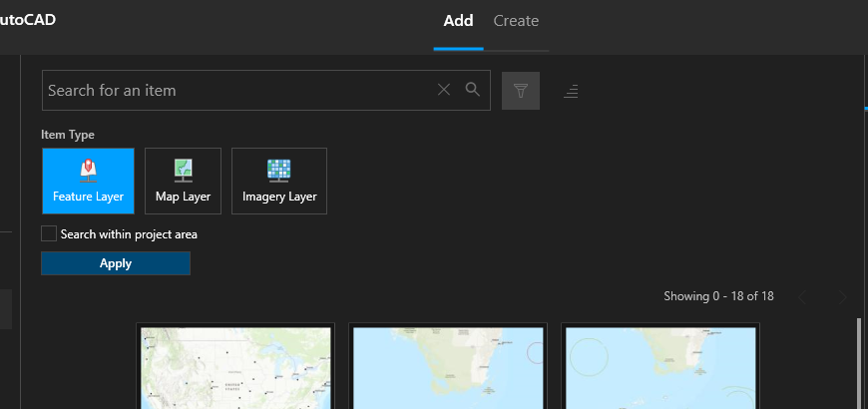
Task: Run search with the magnifier icon
Action: tap(472, 89)
